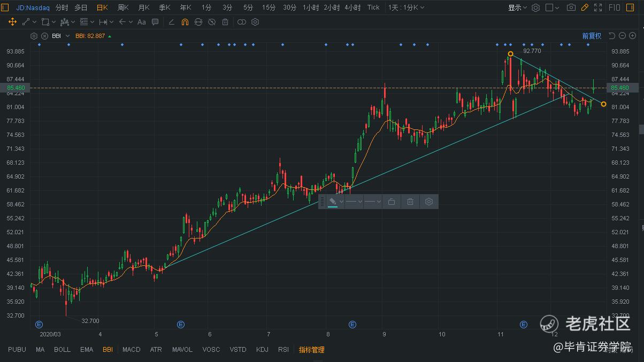This screenshot has height=362, width=644.
Task: Select the crosshair move cursor tool
Action: (12, 22)
